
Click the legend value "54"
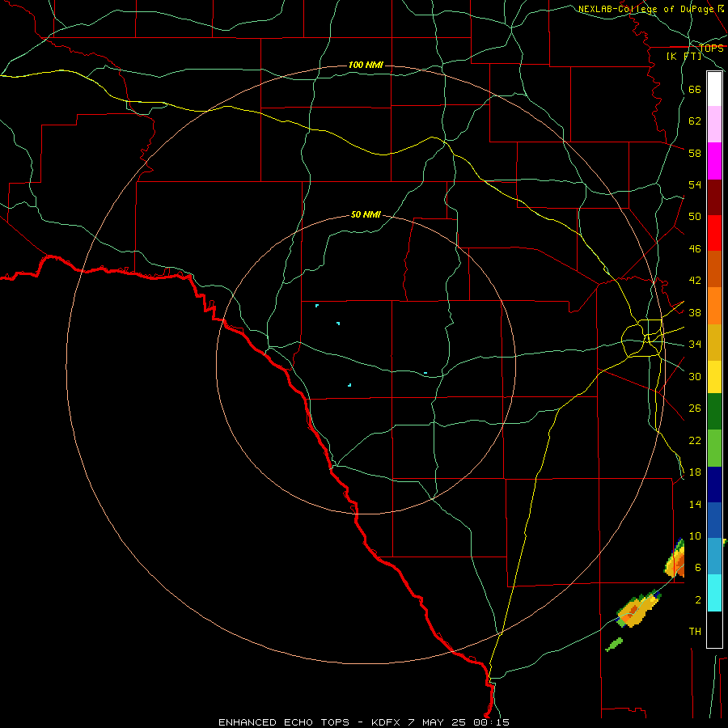pyautogui.click(x=695, y=184)
